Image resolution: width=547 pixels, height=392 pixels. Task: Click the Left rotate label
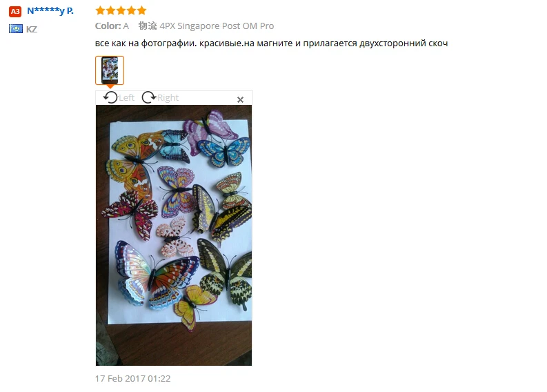click(x=126, y=97)
